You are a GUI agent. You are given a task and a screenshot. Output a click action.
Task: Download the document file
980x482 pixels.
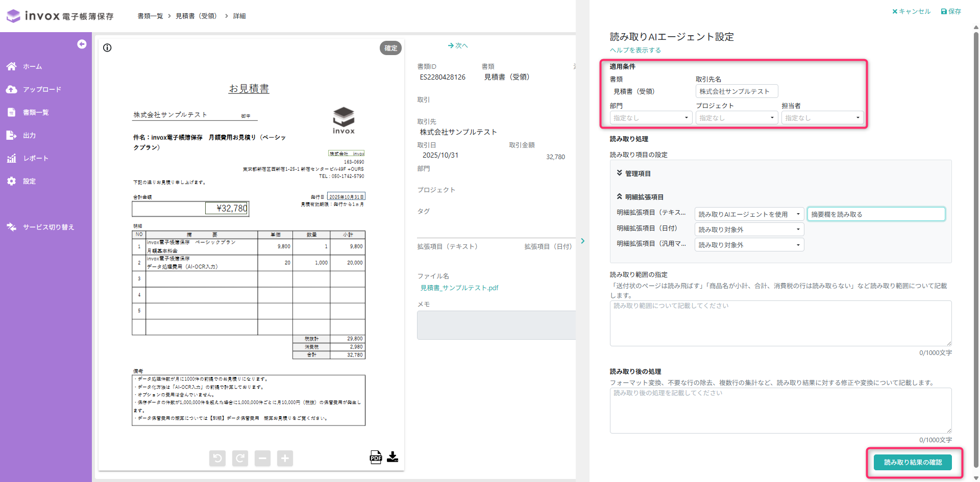(x=393, y=457)
